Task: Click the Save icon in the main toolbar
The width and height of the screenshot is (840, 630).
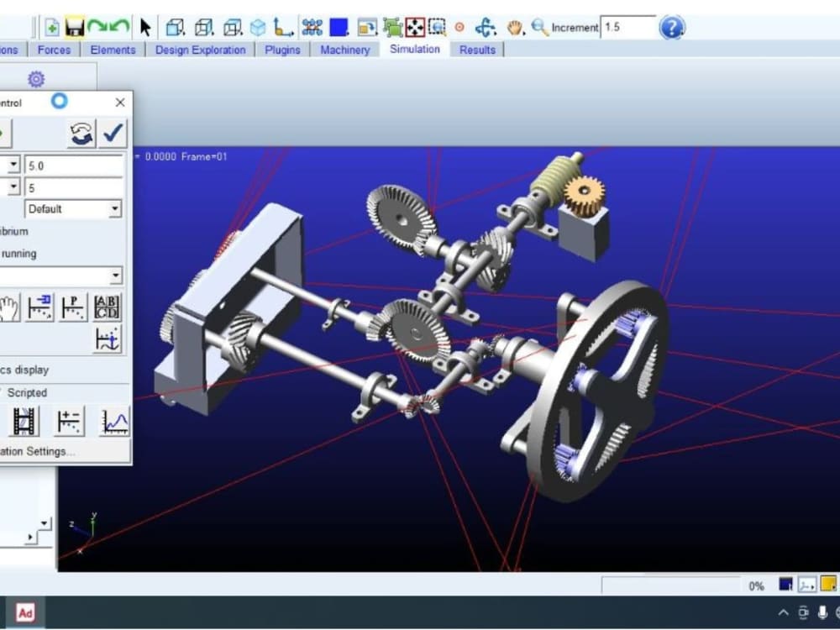Action: [76, 26]
